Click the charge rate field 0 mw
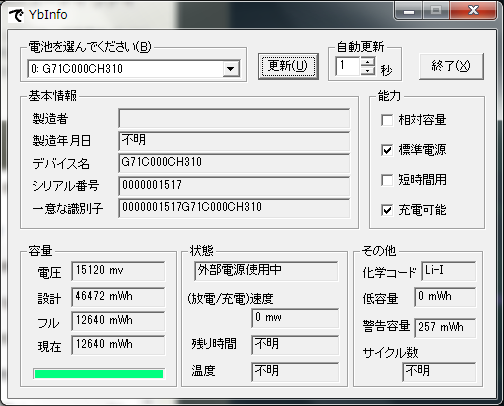 click(x=295, y=318)
